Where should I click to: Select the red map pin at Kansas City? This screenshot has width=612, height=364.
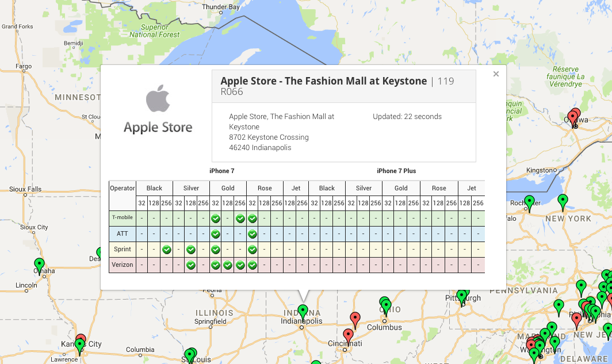pyautogui.click(x=81, y=337)
